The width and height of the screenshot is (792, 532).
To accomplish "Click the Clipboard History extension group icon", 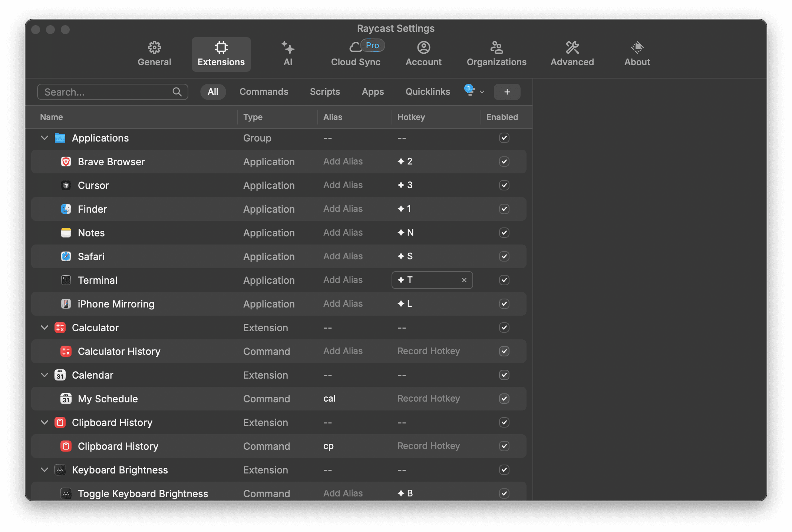I will (x=60, y=422).
